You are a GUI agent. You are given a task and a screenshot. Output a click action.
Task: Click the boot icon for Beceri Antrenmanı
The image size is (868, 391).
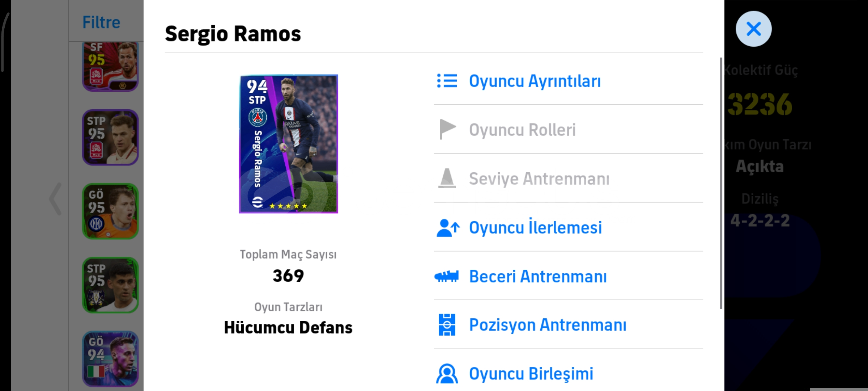(447, 277)
